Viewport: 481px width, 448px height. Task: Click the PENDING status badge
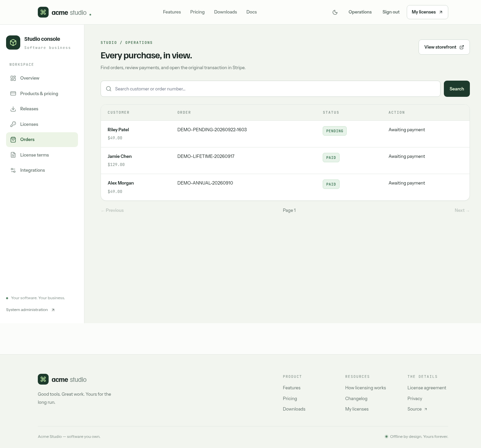point(335,131)
